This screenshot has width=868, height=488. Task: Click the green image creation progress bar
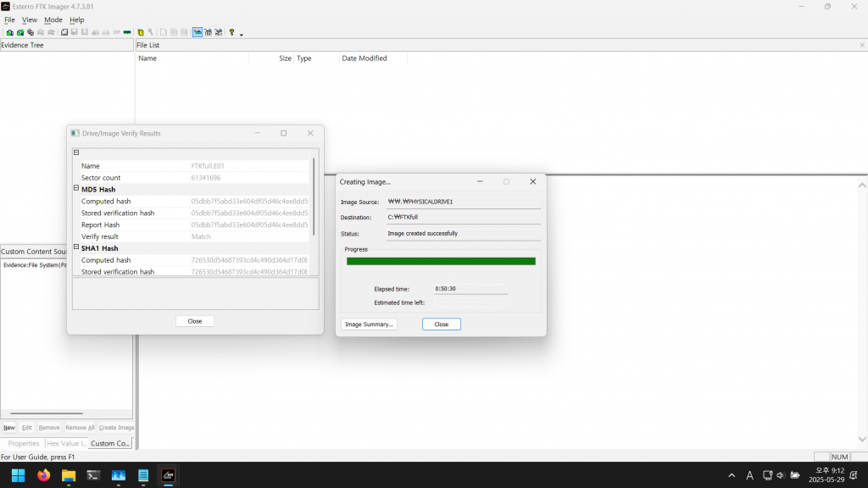point(441,261)
